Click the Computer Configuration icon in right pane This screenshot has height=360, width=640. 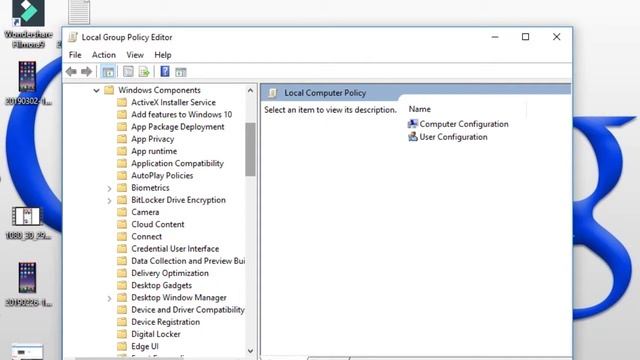[x=413, y=124]
